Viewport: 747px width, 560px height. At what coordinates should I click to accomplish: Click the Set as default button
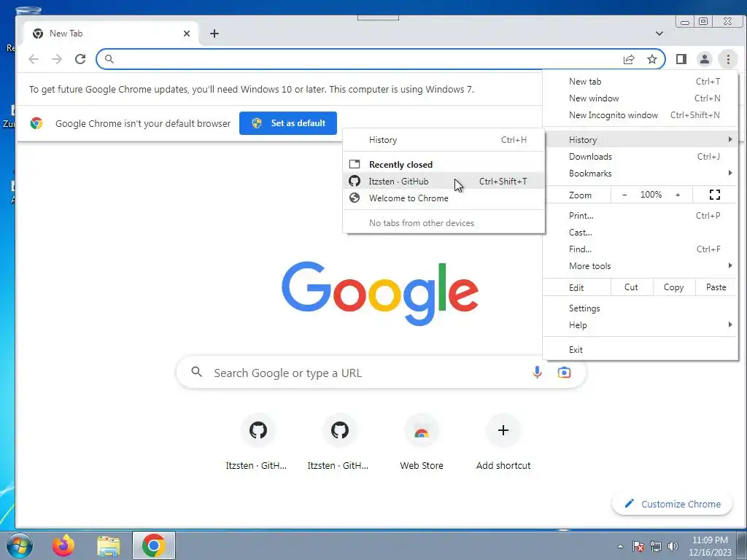[x=287, y=123]
